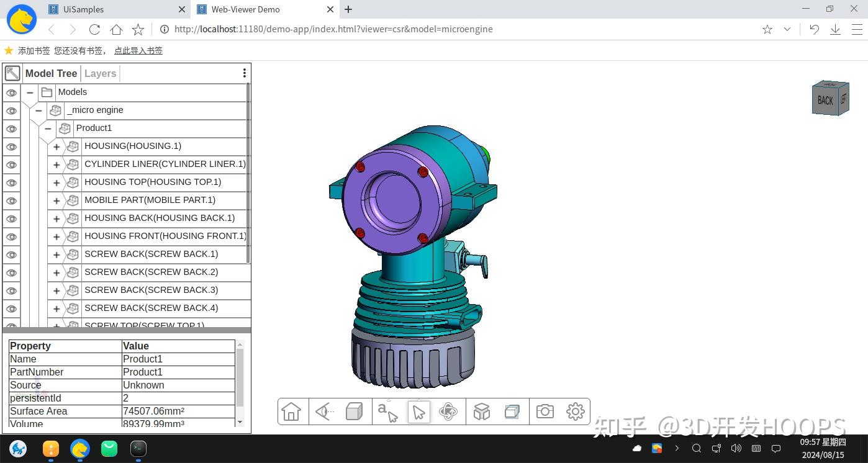Click the browser reload icon

point(94,29)
